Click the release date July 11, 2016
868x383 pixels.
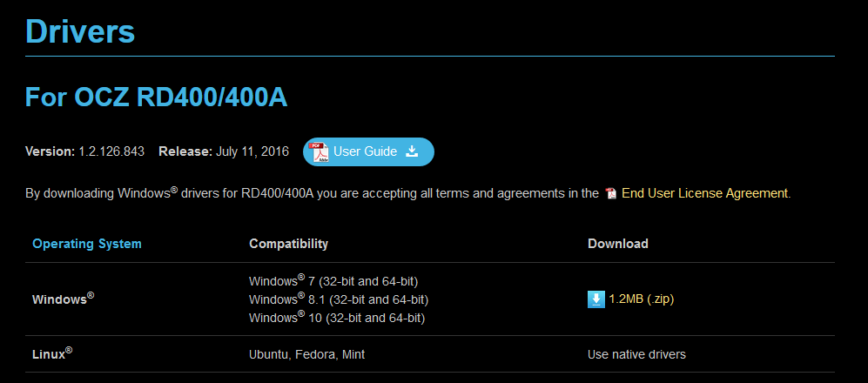click(252, 151)
